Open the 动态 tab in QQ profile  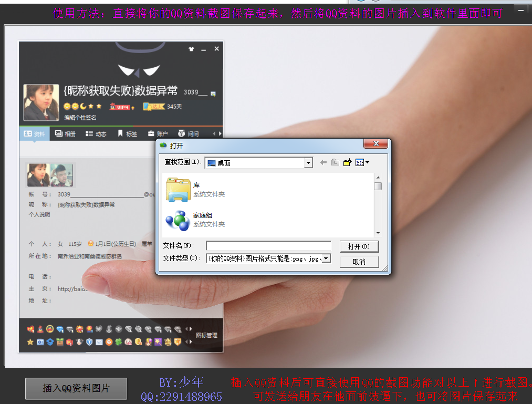(x=96, y=134)
